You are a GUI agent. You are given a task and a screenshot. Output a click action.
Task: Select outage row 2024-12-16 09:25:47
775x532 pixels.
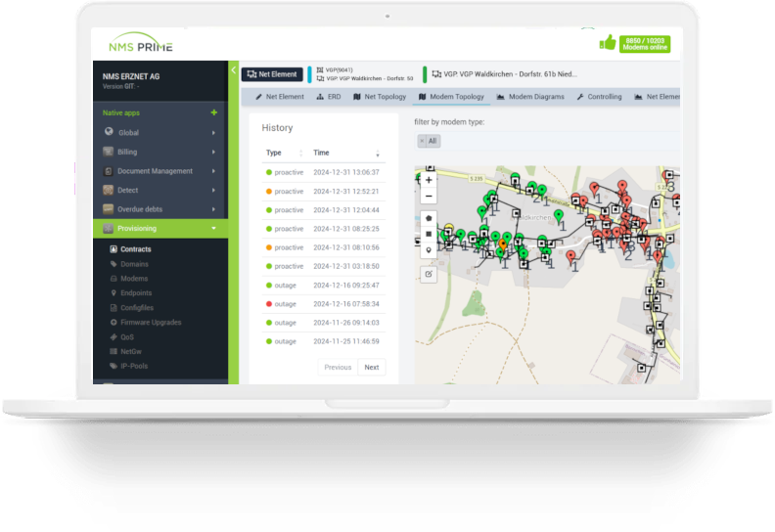click(324, 285)
